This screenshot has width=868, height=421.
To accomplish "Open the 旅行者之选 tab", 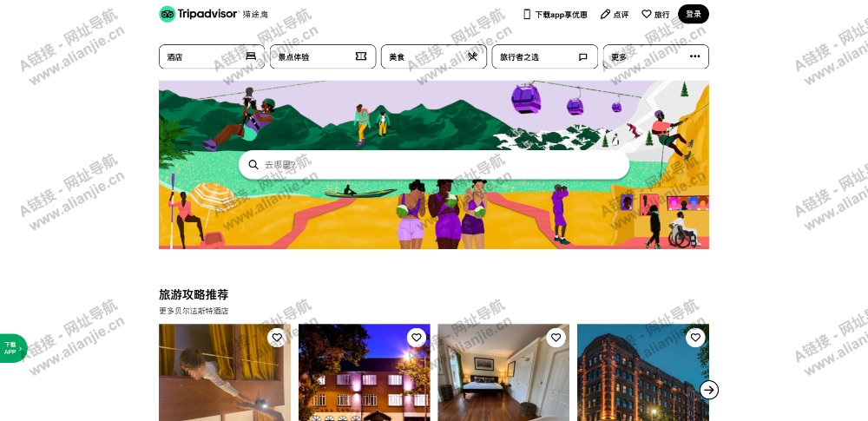I will pos(545,56).
